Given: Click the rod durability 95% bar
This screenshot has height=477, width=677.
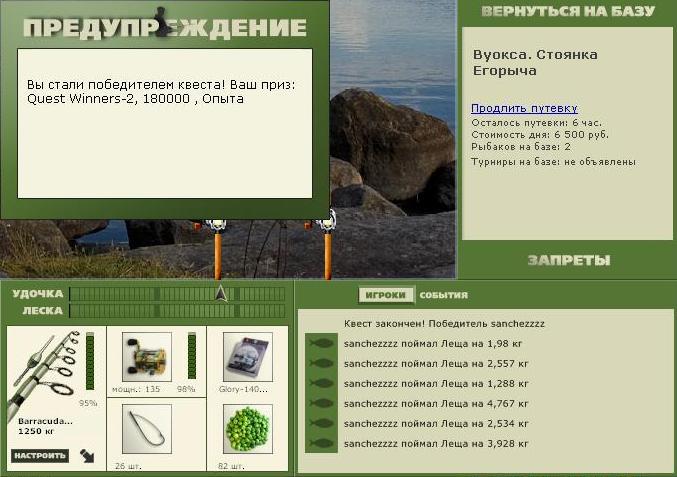Looking at the screenshot, I should 90,361.
